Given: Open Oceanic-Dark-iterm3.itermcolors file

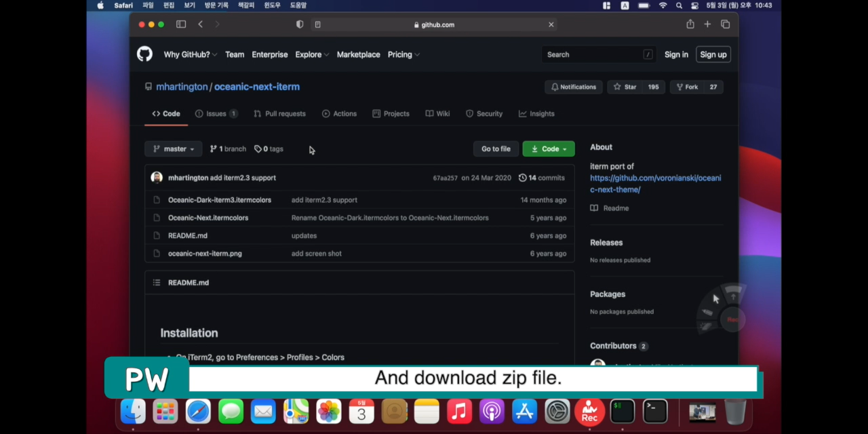Looking at the screenshot, I should [x=220, y=200].
